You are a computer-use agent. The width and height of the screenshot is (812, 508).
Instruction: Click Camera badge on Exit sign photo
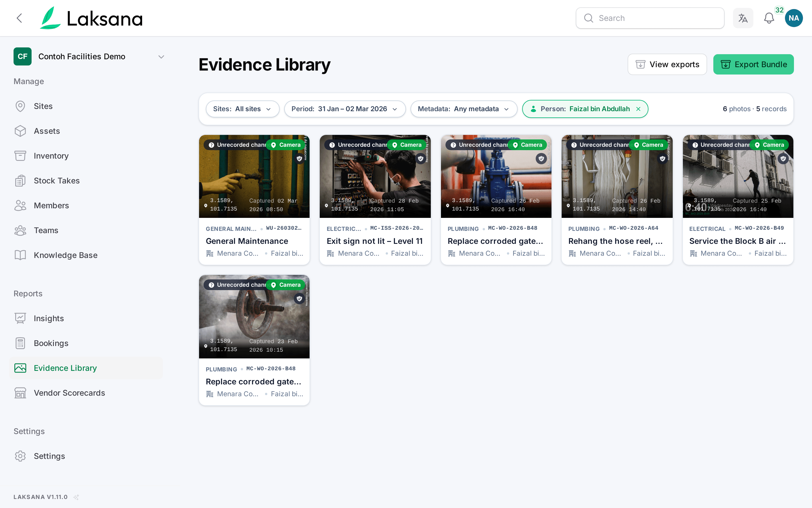(407, 145)
